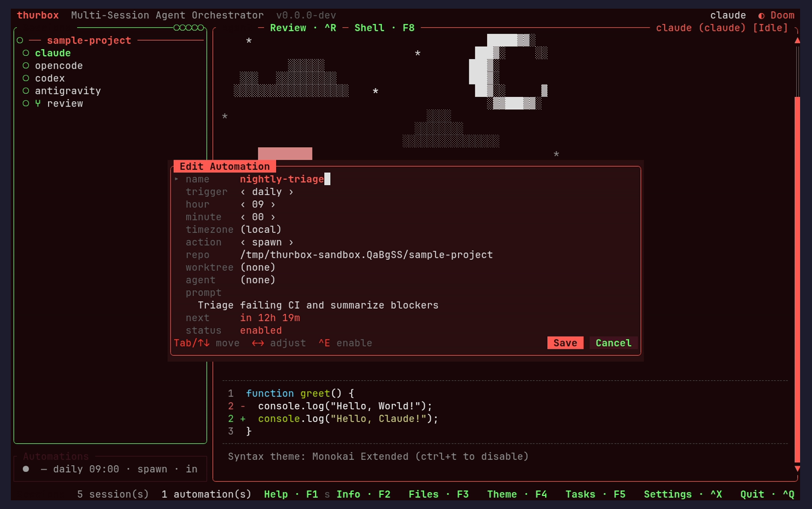Decrease the hour value 09
Viewport: 812px width, 509px height.
pyautogui.click(x=243, y=205)
